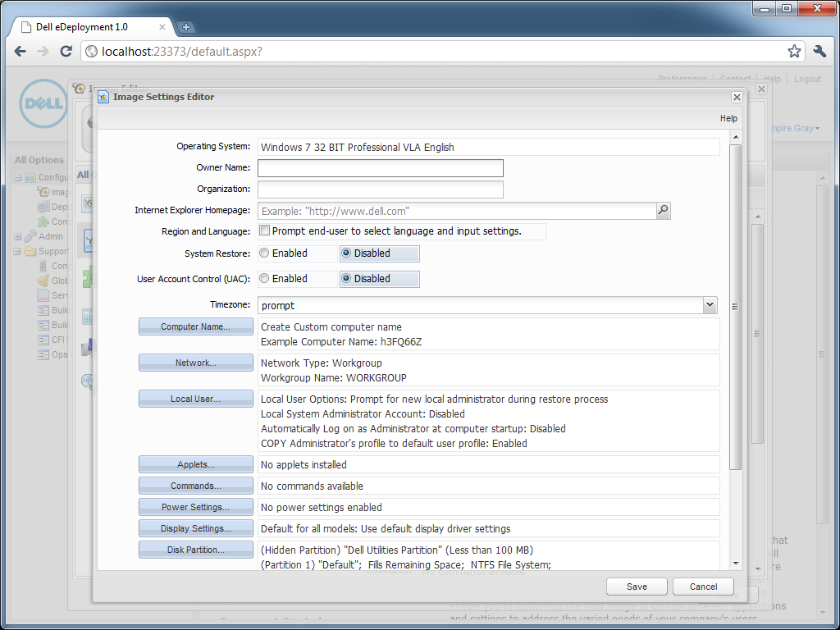
Task: Focus the Organization field
Action: pyautogui.click(x=381, y=189)
